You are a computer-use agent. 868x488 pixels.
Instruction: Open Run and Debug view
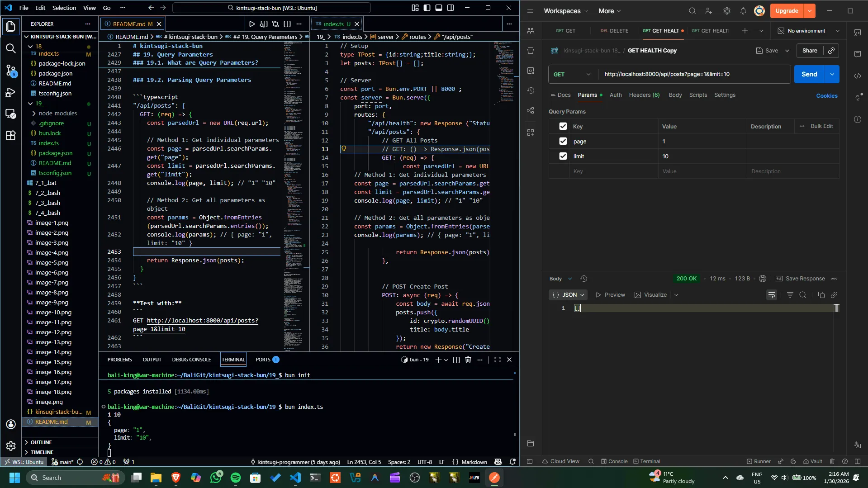click(x=10, y=92)
